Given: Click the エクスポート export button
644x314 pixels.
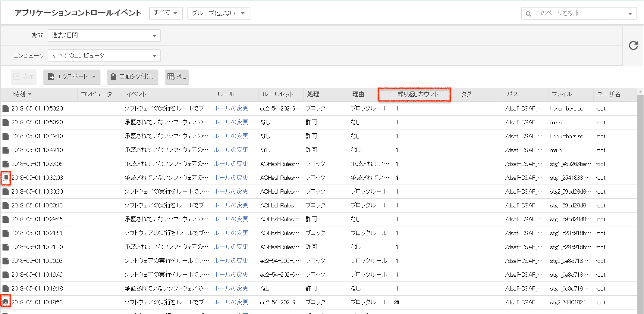Looking at the screenshot, I should click(x=72, y=77).
